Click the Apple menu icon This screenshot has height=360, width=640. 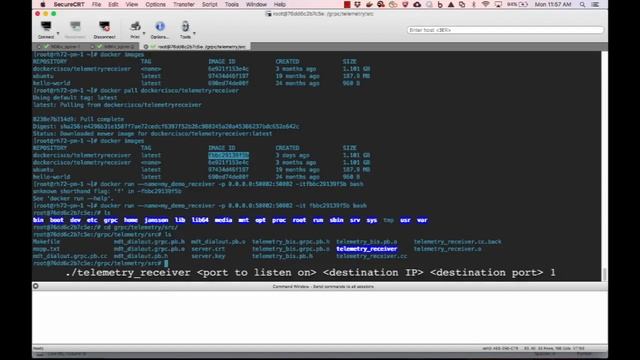(x=42, y=4)
